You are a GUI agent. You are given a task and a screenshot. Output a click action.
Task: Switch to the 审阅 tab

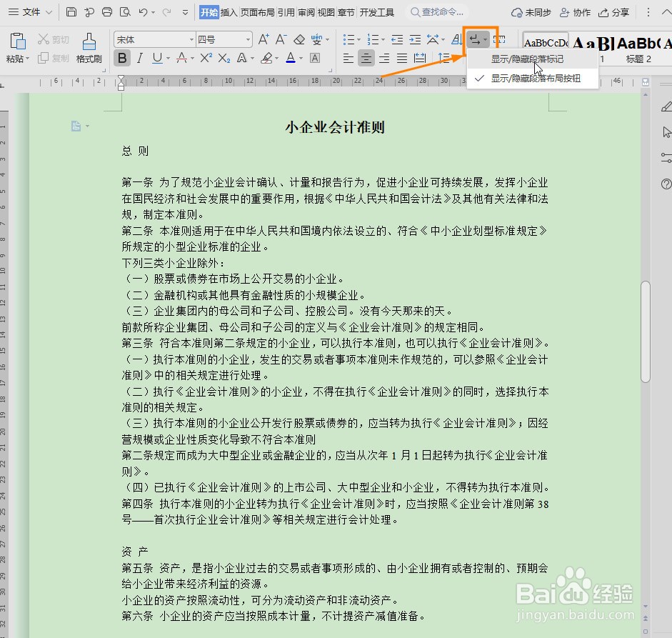tap(306, 12)
